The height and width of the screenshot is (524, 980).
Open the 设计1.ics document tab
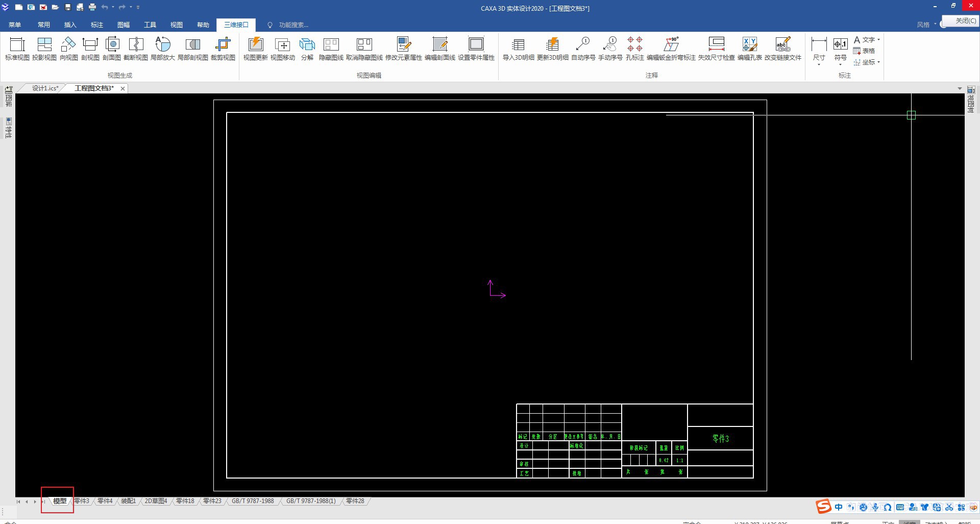point(45,88)
